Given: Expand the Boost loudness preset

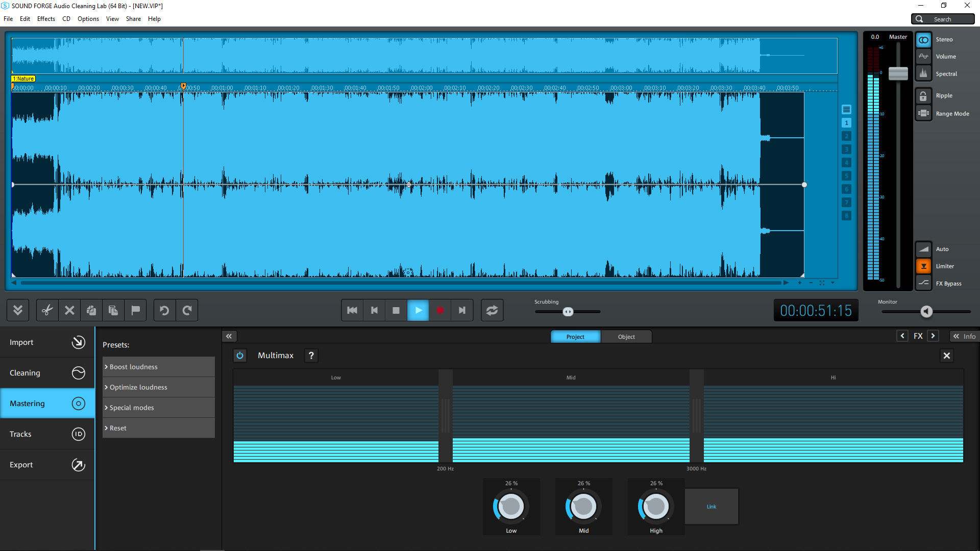Looking at the screenshot, I should point(134,366).
